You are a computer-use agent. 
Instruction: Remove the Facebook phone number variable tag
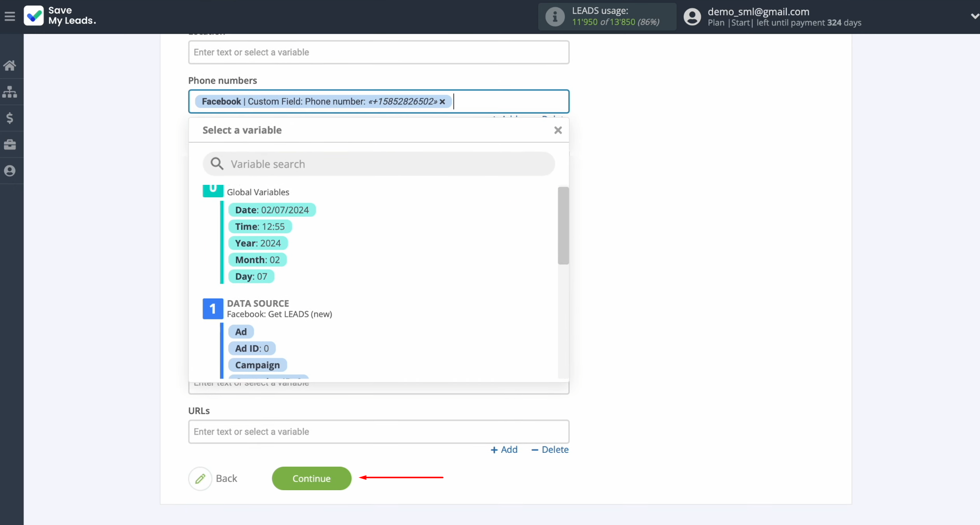click(442, 102)
